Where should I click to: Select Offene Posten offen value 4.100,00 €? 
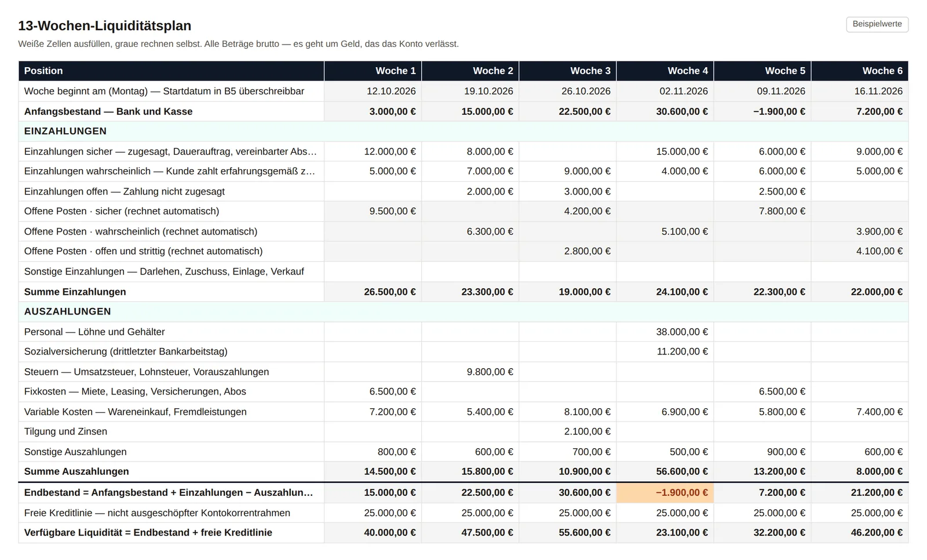click(x=859, y=251)
